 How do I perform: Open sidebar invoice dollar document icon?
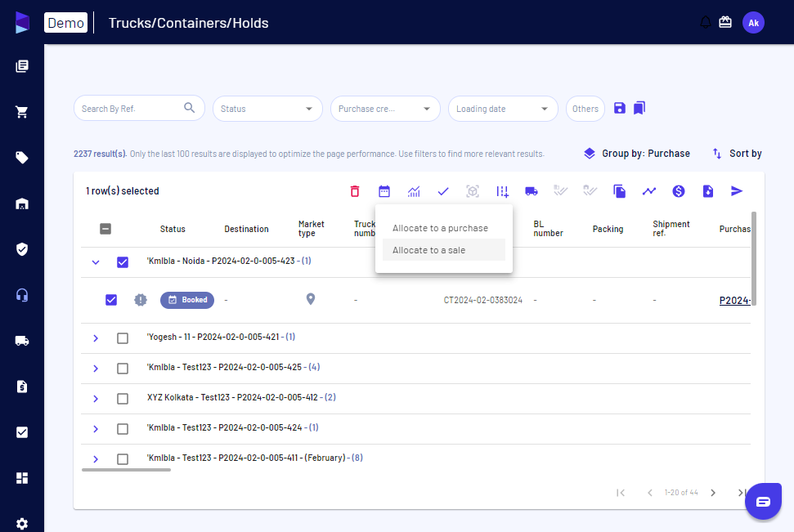click(22, 387)
